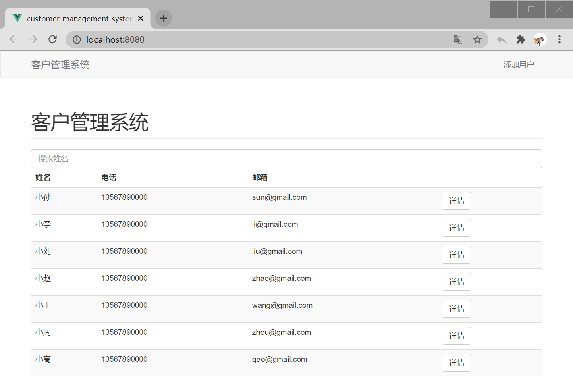The width and height of the screenshot is (573, 392).
Task: Click the reload page icon
Action: click(52, 39)
